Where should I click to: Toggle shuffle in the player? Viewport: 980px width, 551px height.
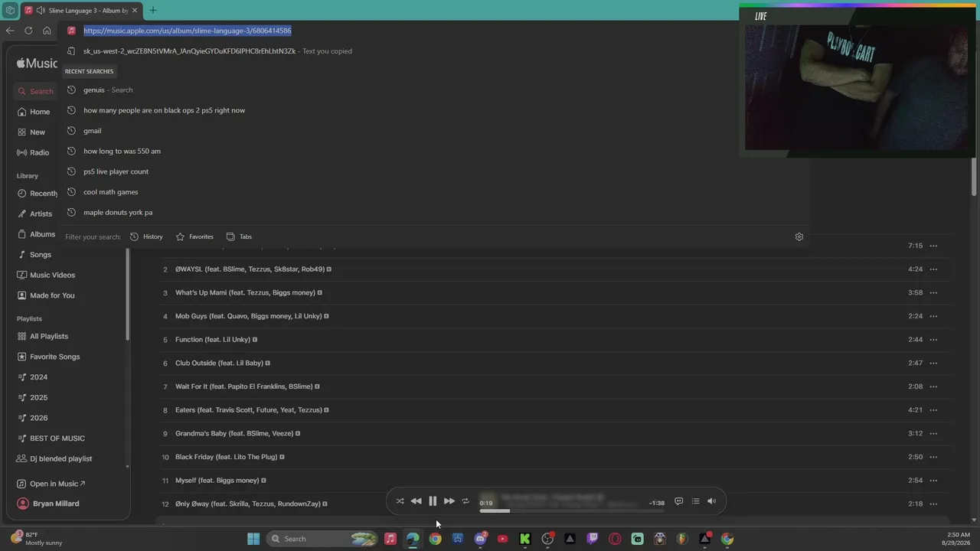pyautogui.click(x=400, y=501)
